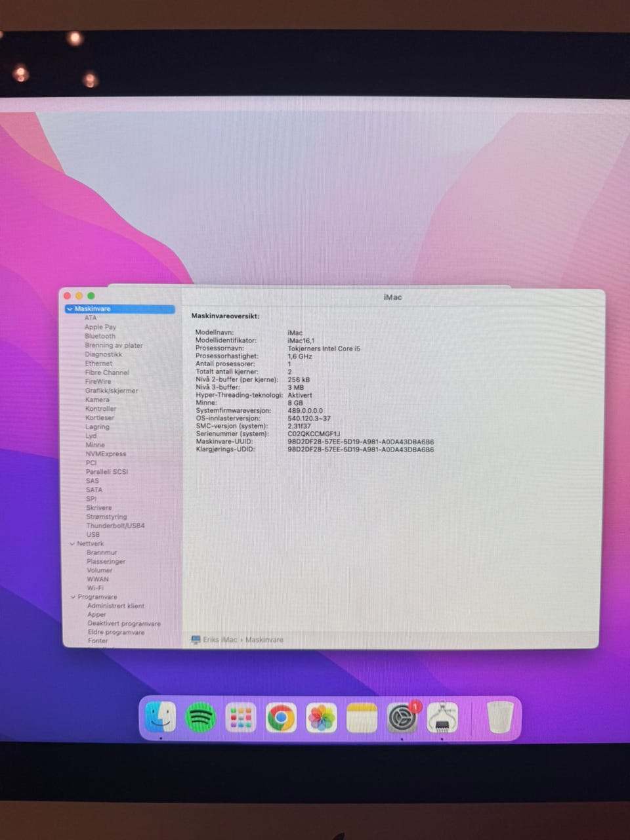This screenshot has height=840, width=630.
Task: Open Launchpad in the Dock
Action: tap(241, 718)
